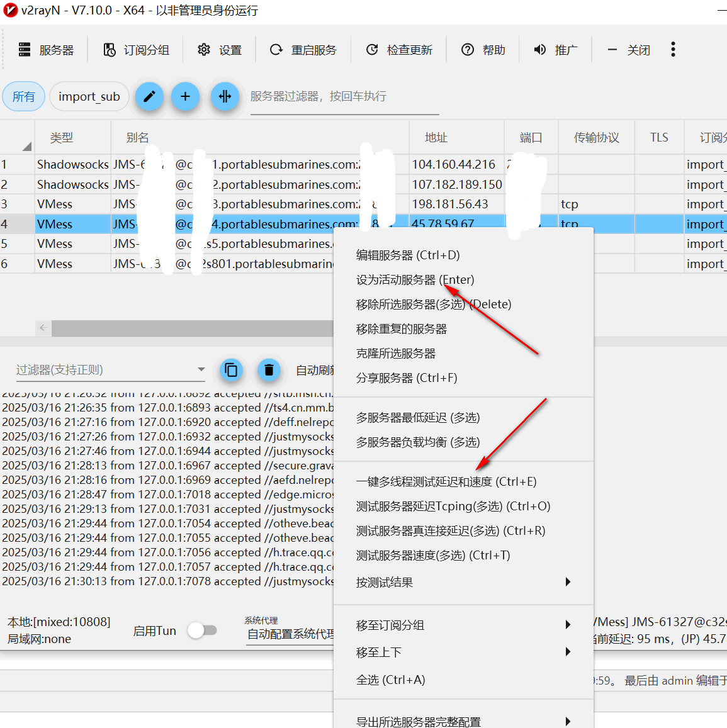Toggle the 启用Tun switch

[202, 630]
